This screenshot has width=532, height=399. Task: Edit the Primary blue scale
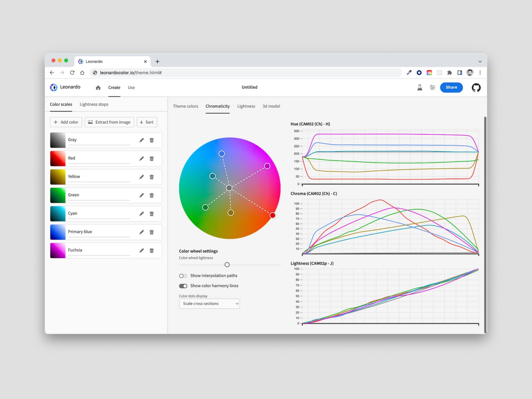tap(142, 232)
